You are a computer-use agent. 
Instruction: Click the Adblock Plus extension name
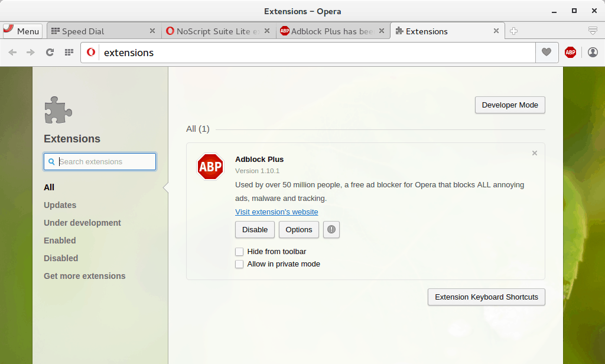pos(259,160)
